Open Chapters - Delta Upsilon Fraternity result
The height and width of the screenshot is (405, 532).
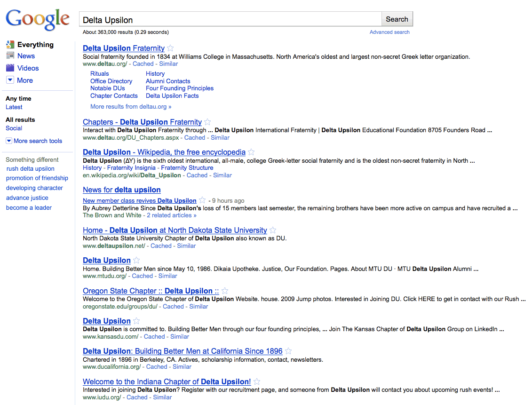click(x=142, y=122)
